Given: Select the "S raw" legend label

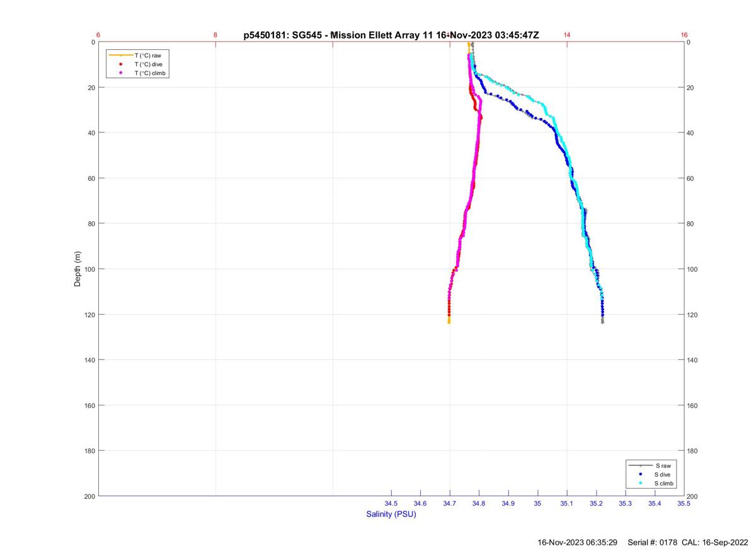Looking at the screenshot, I should tap(663, 465).
